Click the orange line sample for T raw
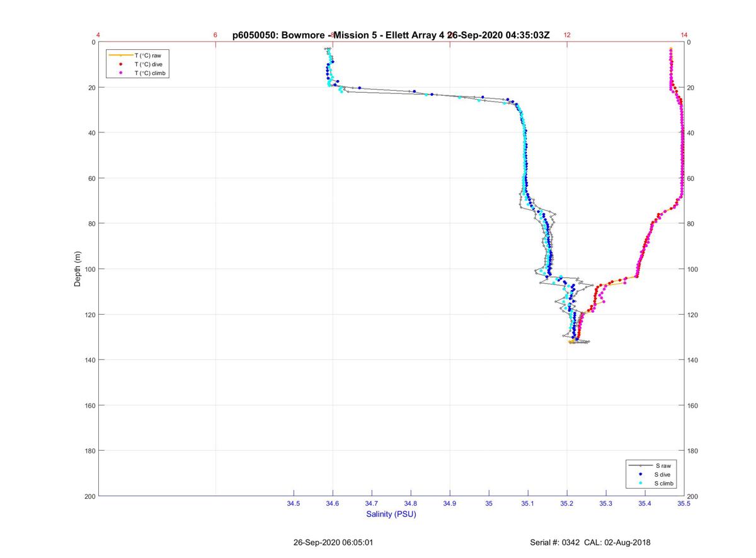This screenshot has width=756, height=558. pyautogui.click(x=120, y=55)
